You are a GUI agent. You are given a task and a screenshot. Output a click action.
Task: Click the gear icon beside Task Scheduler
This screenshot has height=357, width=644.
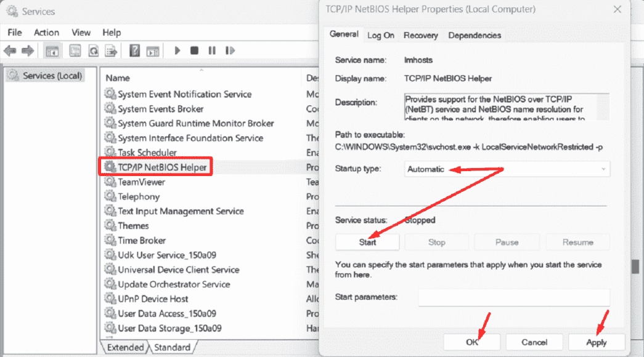[x=110, y=152]
